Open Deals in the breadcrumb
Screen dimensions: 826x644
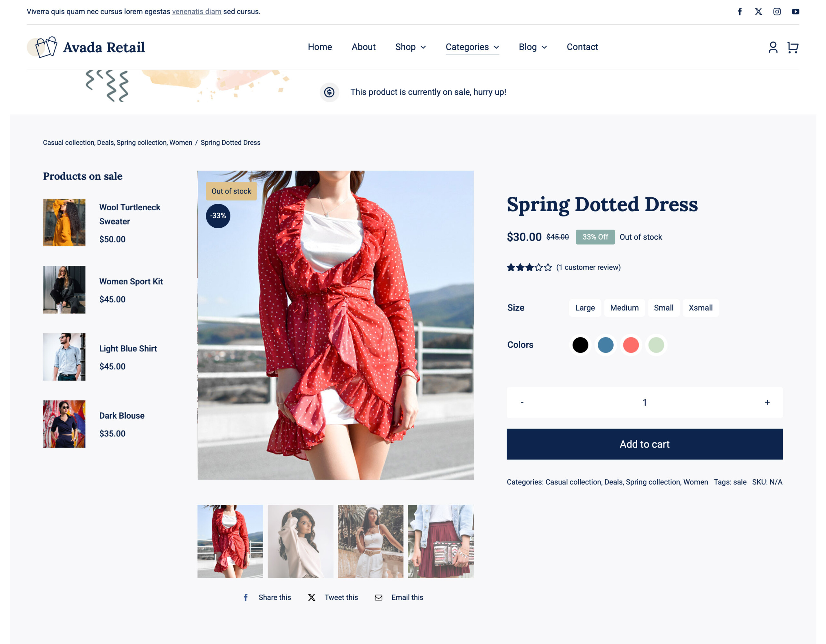105,143
